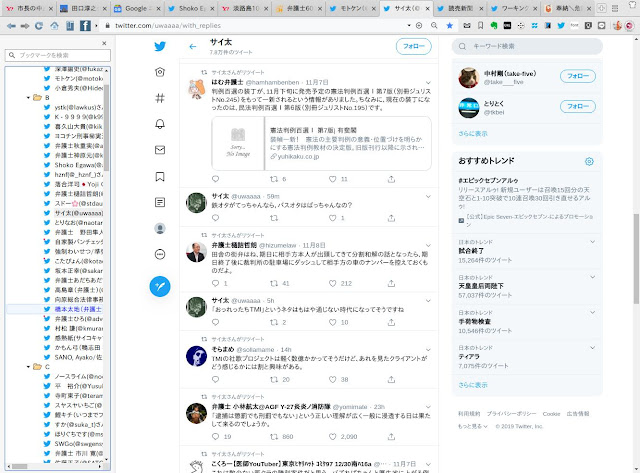
Task: Close the bookmarks sidebar panel
Action: coord(104,43)
